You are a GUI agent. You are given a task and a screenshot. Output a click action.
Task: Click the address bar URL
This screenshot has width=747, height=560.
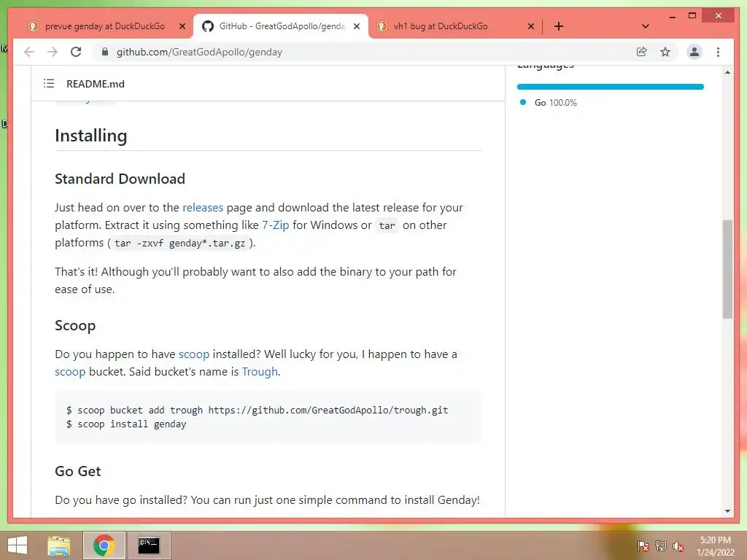[199, 52]
